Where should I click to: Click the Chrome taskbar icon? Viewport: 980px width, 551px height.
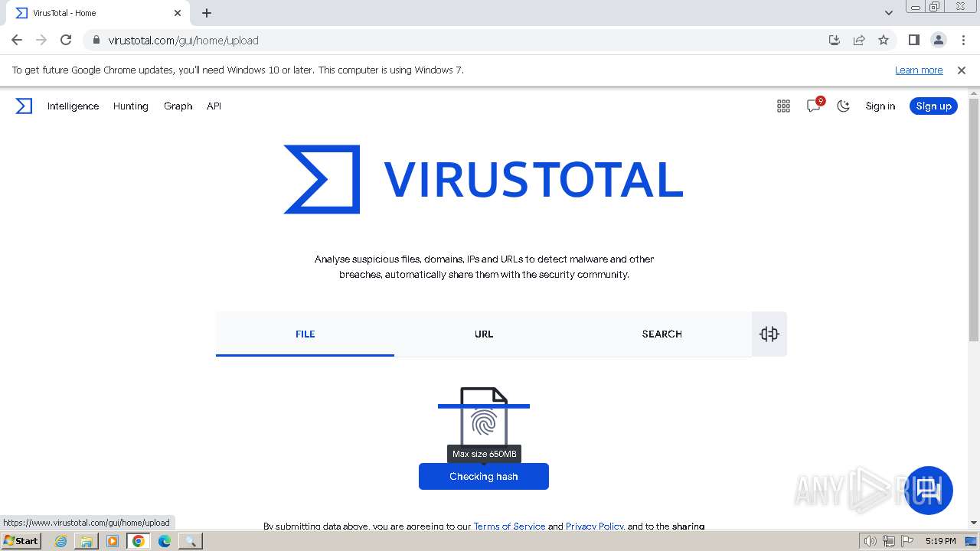pyautogui.click(x=139, y=541)
